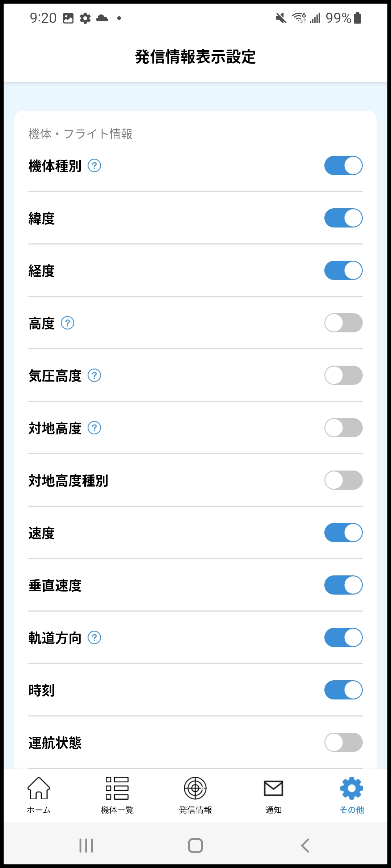Enable 対地高度種別 display
The image size is (391, 868).
click(343, 480)
